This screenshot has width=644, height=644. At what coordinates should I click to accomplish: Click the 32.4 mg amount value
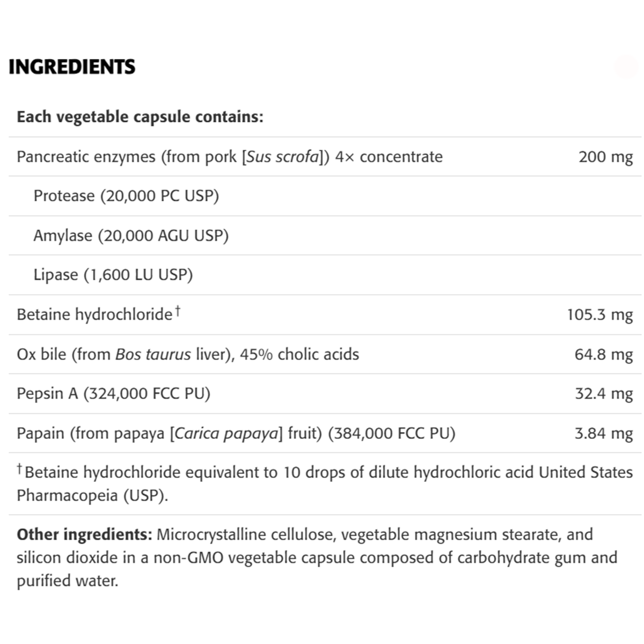coord(604,393)
